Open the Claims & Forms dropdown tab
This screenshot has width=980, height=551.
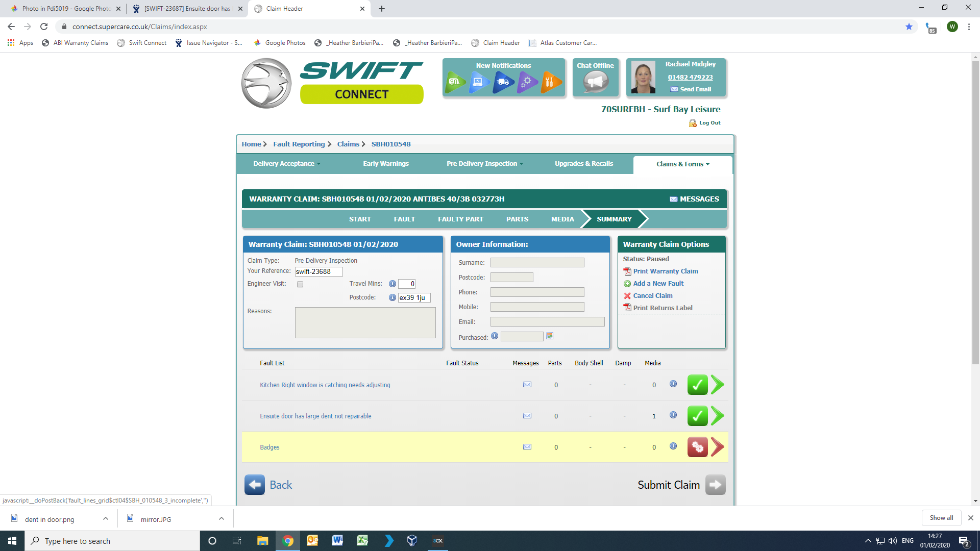click(x=682, y=164)
